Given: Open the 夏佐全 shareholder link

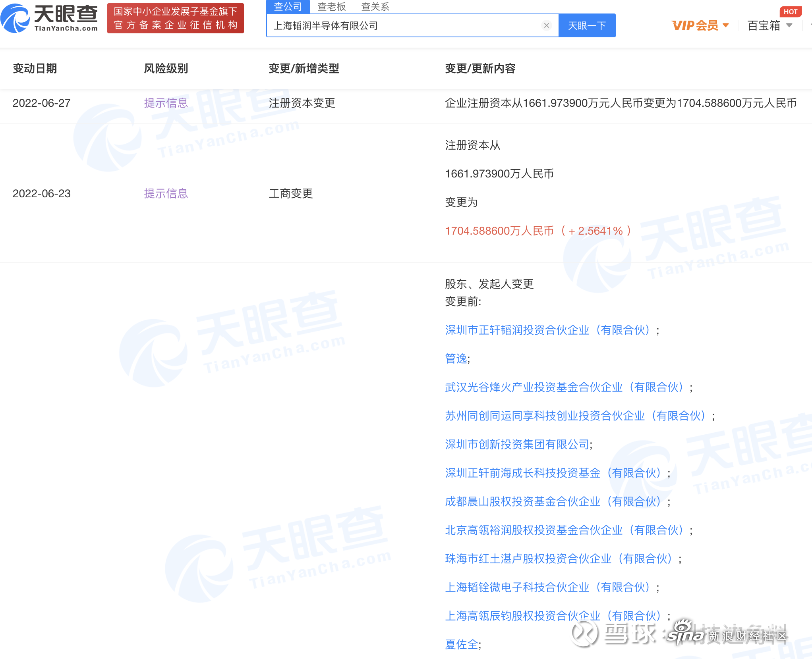Looking at the screenshot, I should pos(461,645).
